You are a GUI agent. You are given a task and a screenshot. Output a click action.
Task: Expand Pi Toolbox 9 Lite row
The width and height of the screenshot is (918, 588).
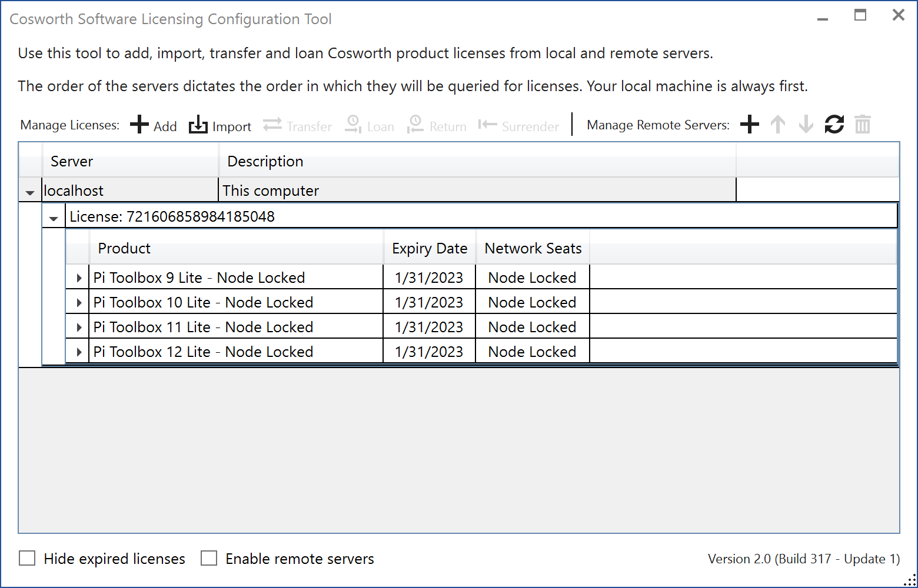pos(79,278)
